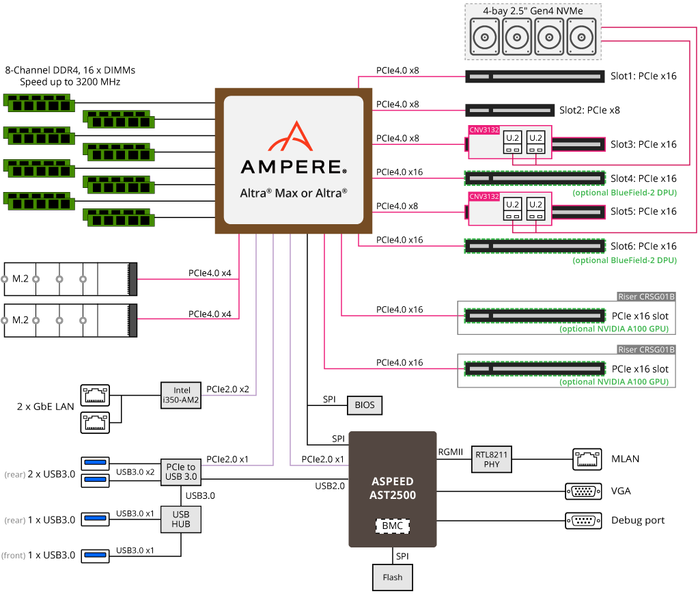Click the BIOS box
Viewport: 700px width, 598px height.
click(x=365, y=405)
